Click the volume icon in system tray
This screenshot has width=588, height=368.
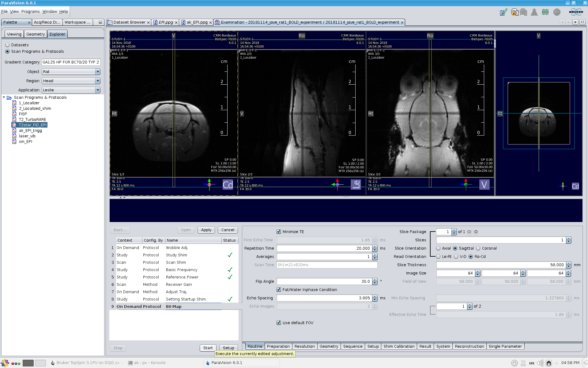pos(540,363)
